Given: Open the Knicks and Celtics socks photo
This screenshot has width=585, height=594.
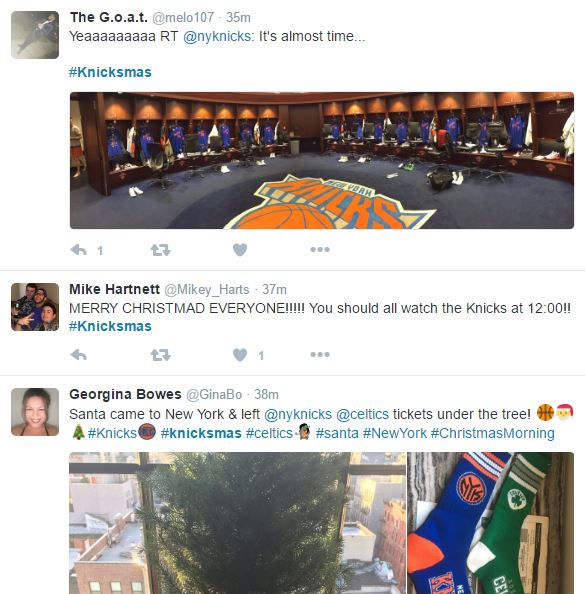Looking at the screenshot, I should 491,523.
